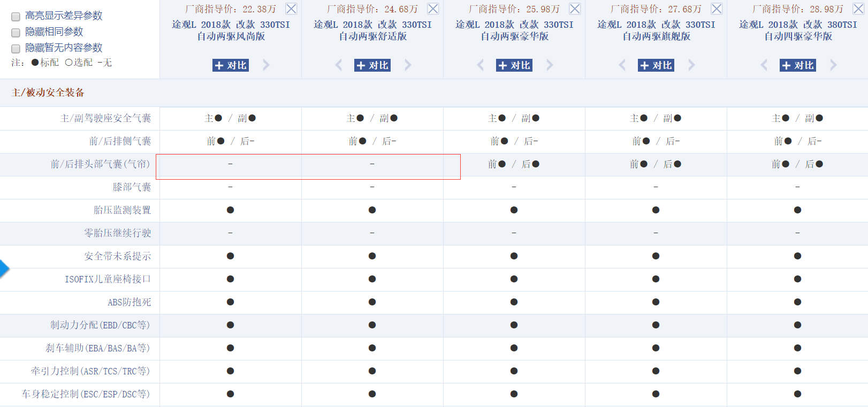Move 四驱豪华版 column right with arrow
Image resolution: width=868 pixels, height=407 pixels.
(x=833, y=65)
